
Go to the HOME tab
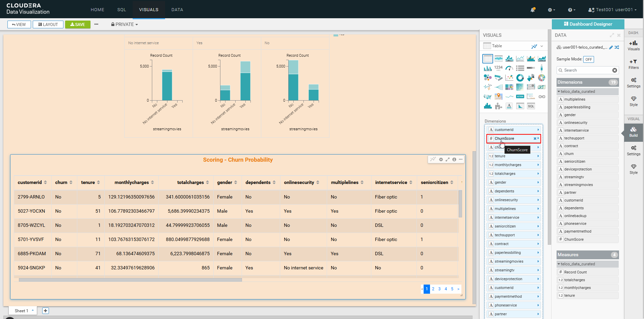tap(98, 10)
